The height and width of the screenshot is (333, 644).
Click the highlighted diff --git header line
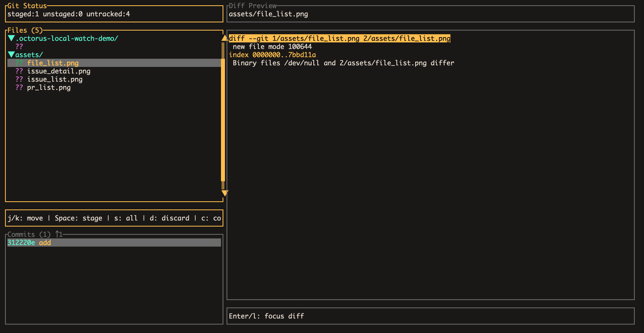(340, 38)
